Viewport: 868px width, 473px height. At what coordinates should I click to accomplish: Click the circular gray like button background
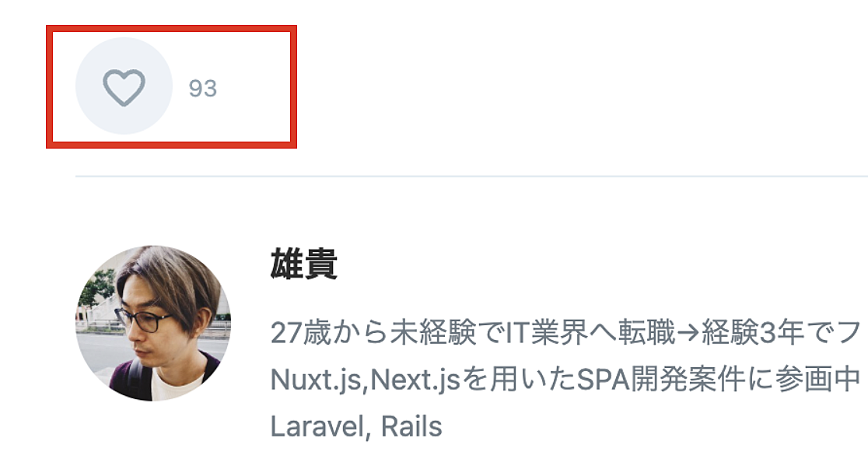tap(124, 86)
